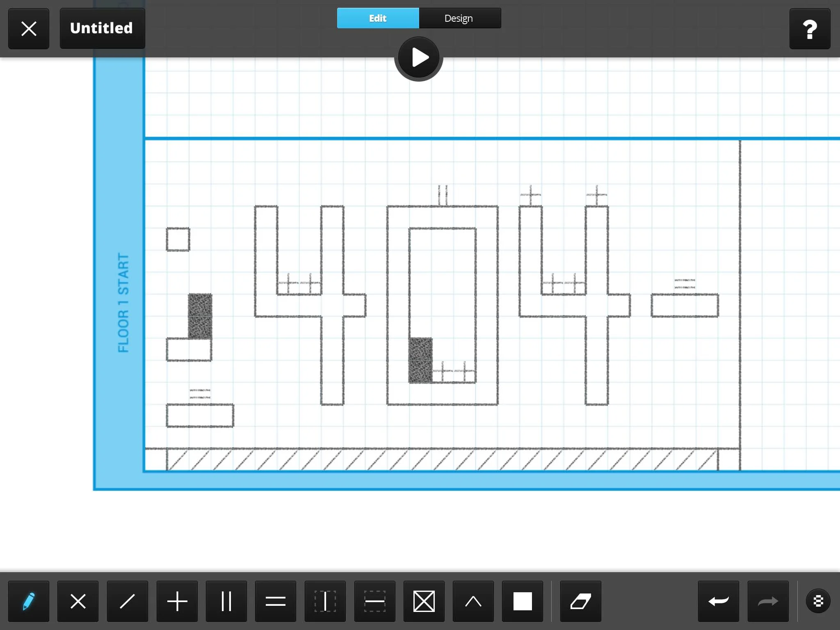Pick the double horizontal lines tool
This screenshot has height=630, width=840.
pos(275,601)
